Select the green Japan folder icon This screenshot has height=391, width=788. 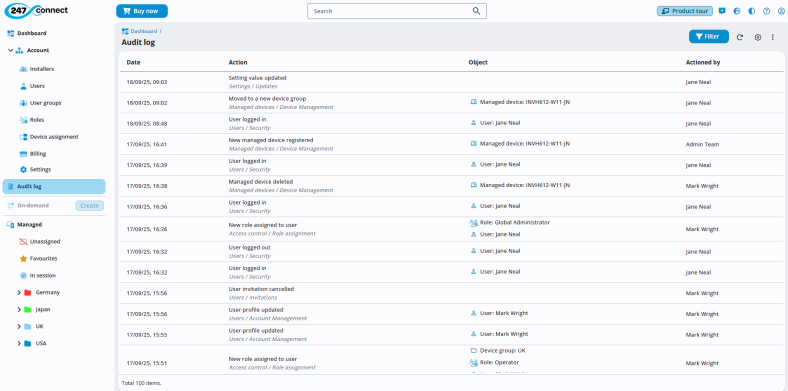point(28,310)
